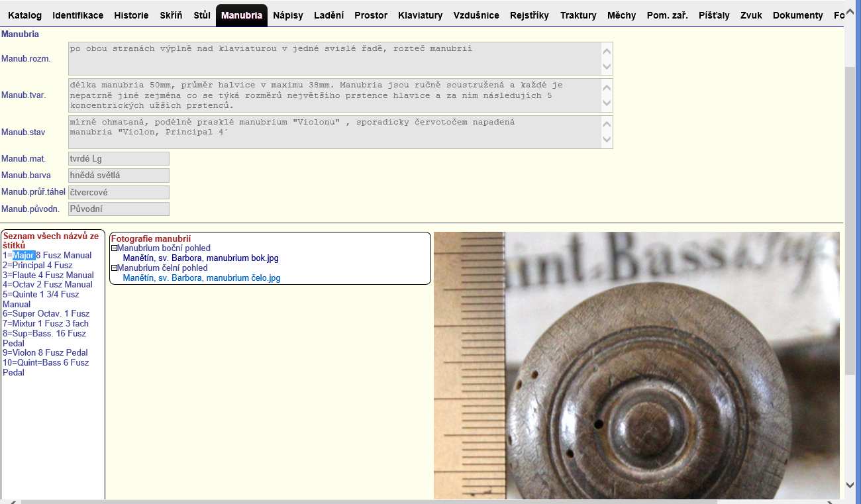Viewport: 861px width, 504px height.
Task: Click the Seznam všech názvů ze štítků heading
Action: coord(51,240)
